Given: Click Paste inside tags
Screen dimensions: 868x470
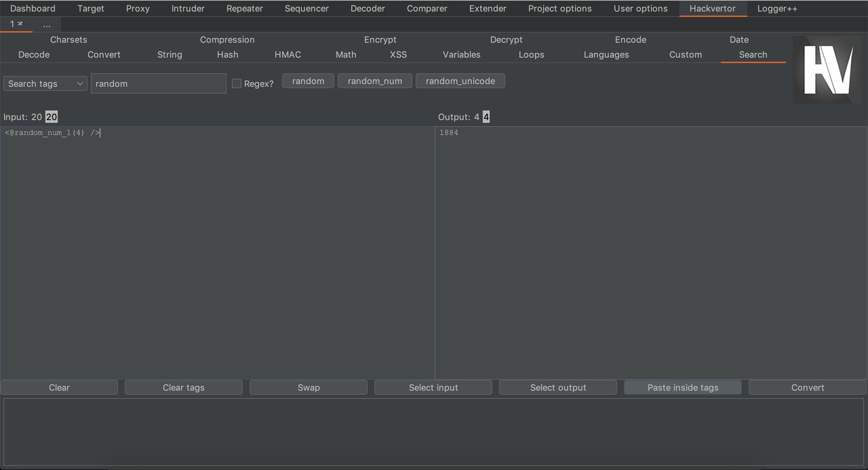Looking at the screenshot, I should tap(682, 387).
